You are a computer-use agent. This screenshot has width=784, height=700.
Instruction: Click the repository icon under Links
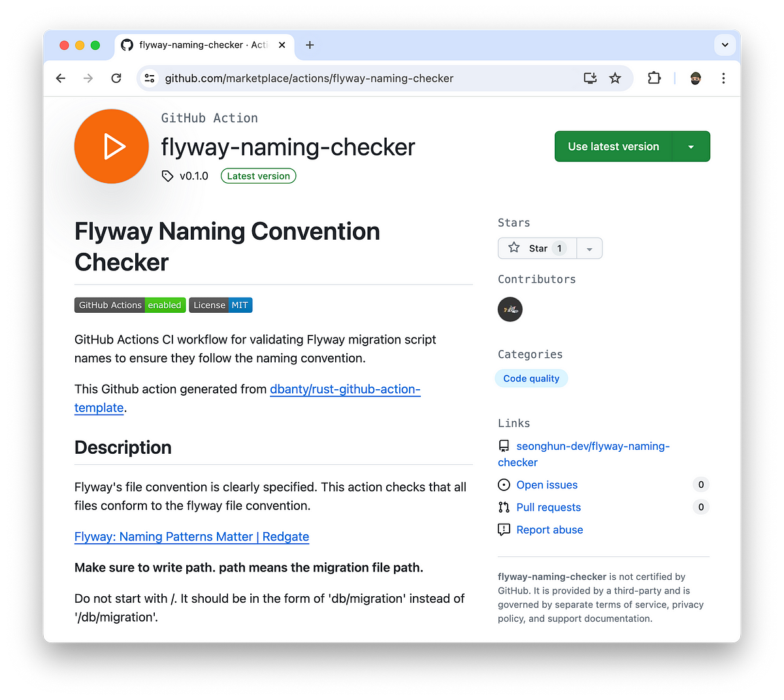tap(504, 446)
